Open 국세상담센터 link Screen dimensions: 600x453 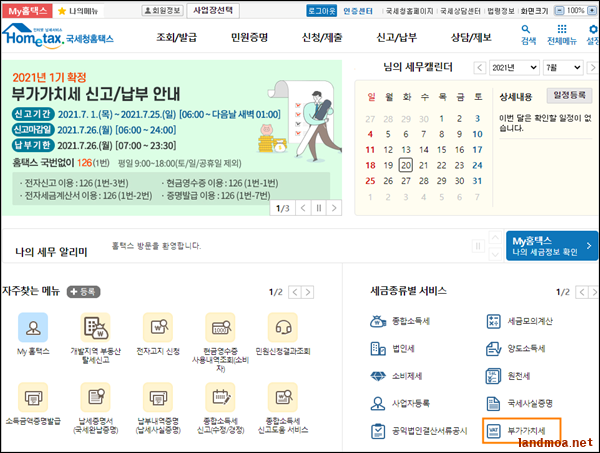click(x=460, y=11)
